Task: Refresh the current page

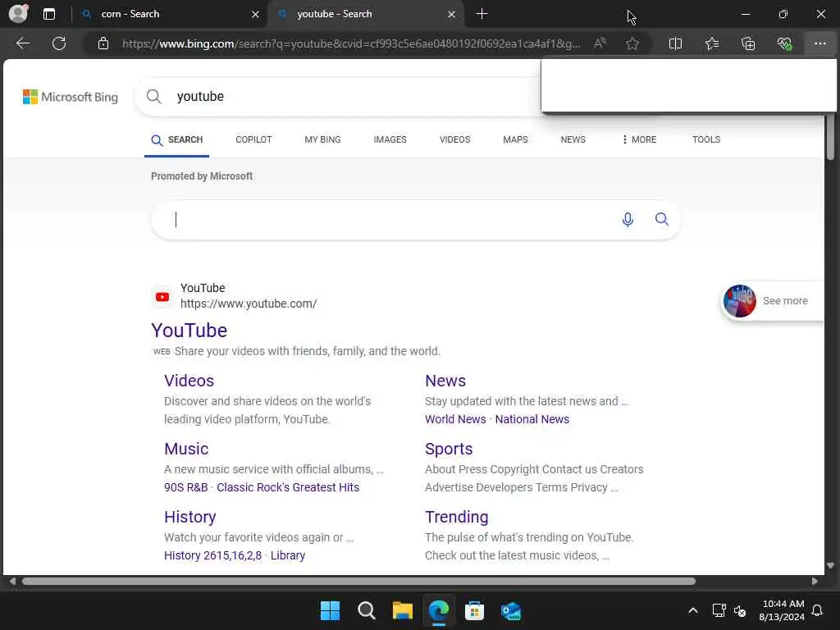Action: point(59,43)
